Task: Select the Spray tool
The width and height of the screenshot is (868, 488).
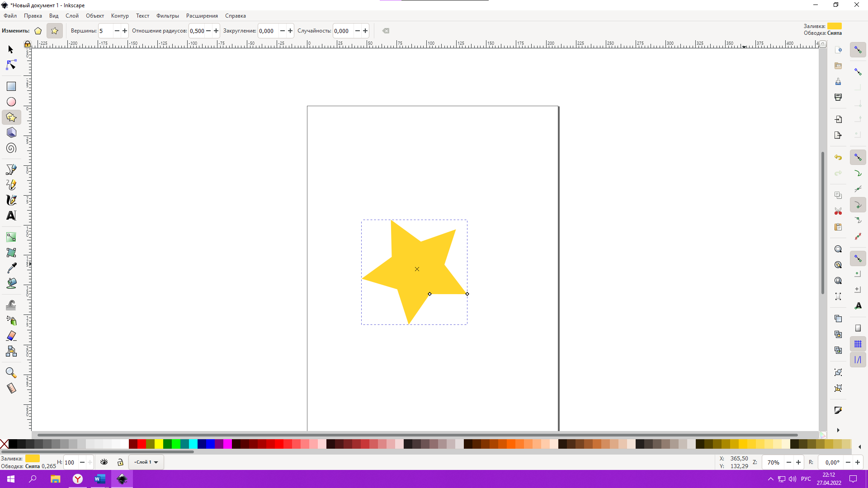Action: pyautogui.click(x=11, y=320)
